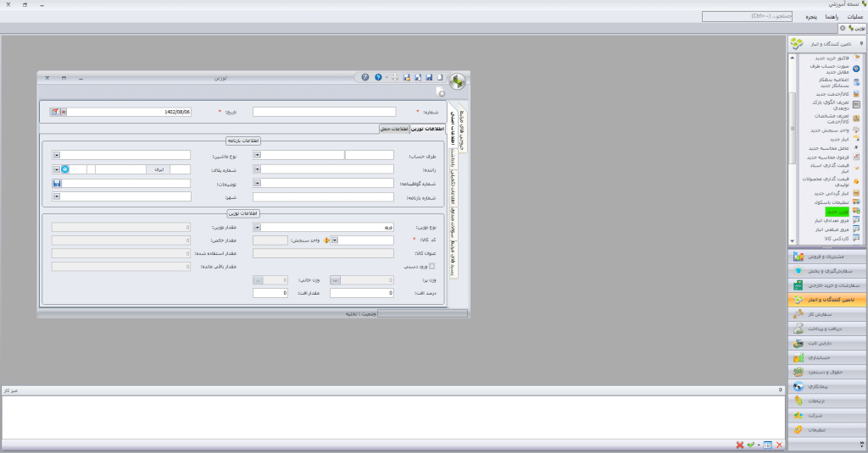Click highlighted توزین جدید item

coord(837,212)
